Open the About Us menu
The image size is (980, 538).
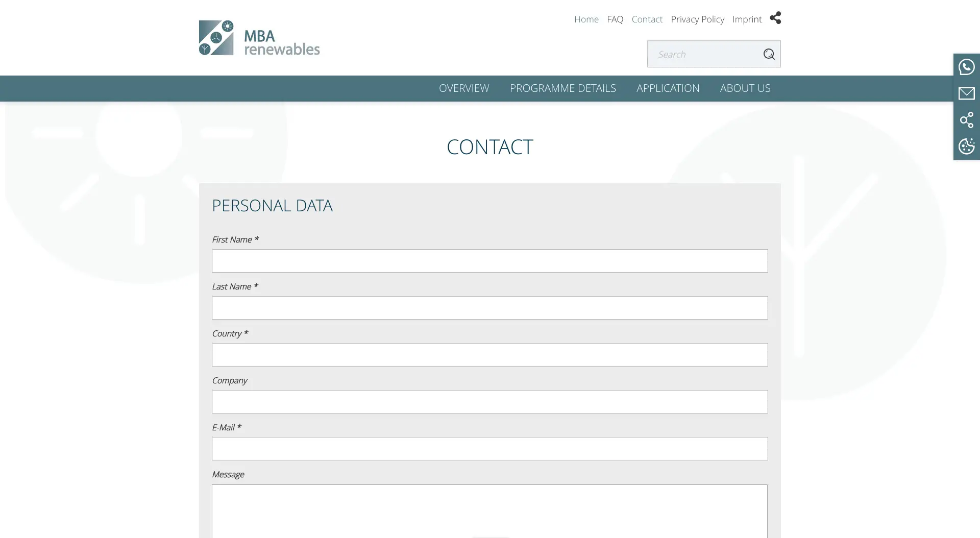coord(745,88)
